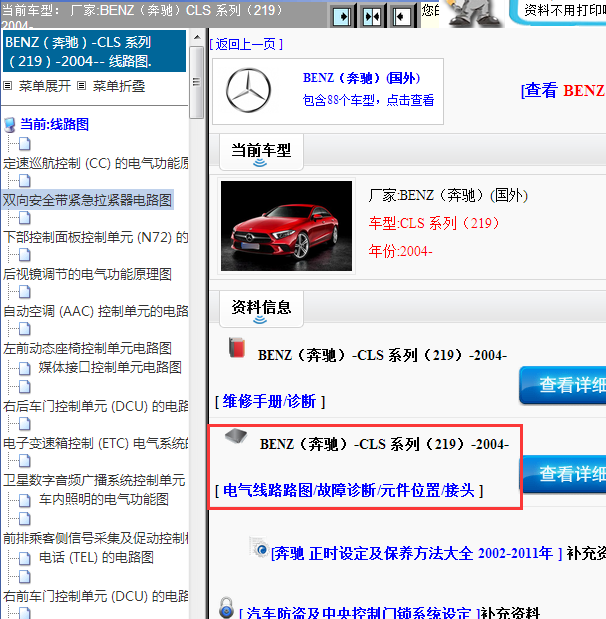Click the padlock icon beside 汽车防盗
Image resolution: width=606 pixels, height=619 pixels.
(226, 607)
